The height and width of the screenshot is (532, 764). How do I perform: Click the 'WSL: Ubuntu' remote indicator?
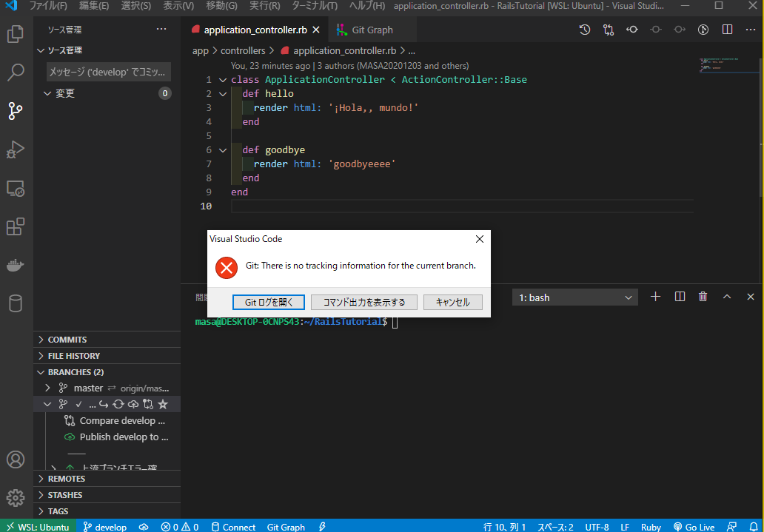click(x=38, y=527)
